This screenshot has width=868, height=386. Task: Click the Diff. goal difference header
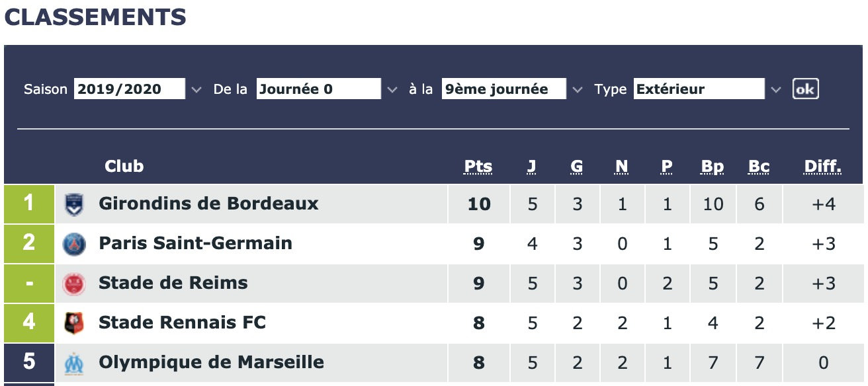pos(822,167)
